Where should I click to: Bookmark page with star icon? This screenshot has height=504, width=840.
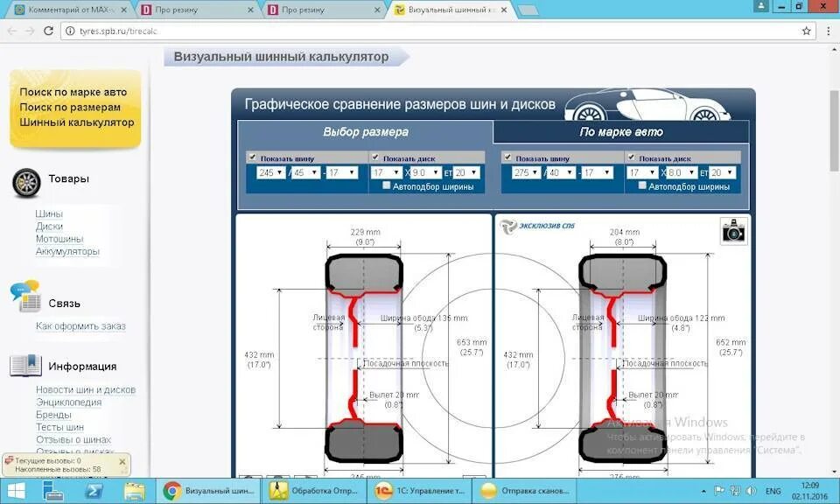coord(806,31)
